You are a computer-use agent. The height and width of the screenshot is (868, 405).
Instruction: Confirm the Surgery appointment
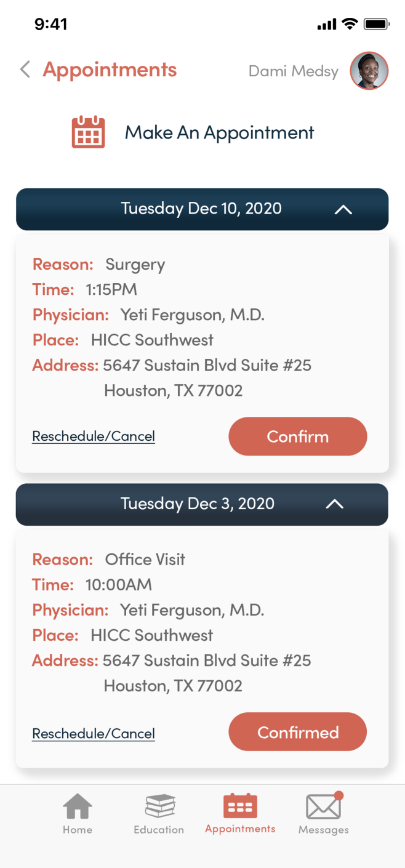tap(297, 436)
